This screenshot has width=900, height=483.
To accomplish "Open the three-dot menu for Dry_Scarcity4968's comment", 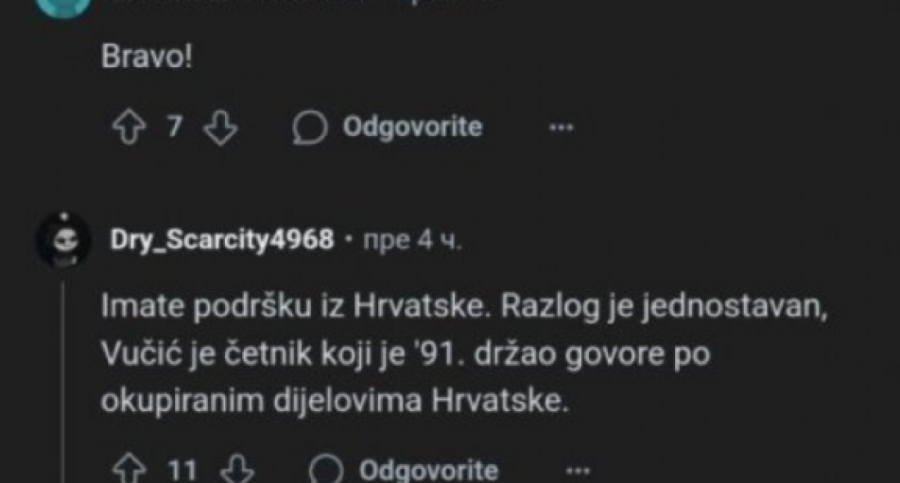I will click(x=577, y=471).
